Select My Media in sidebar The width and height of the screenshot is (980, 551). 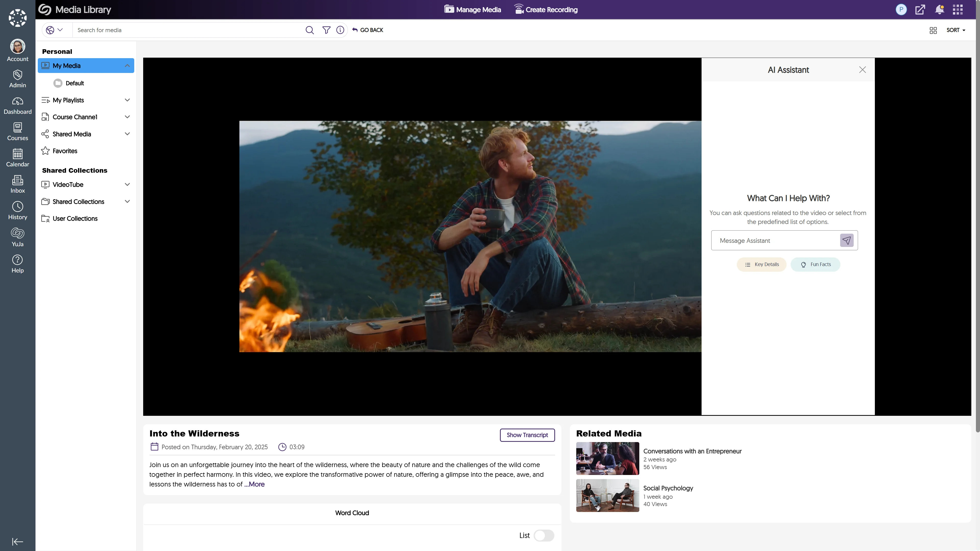click(85, 66)
